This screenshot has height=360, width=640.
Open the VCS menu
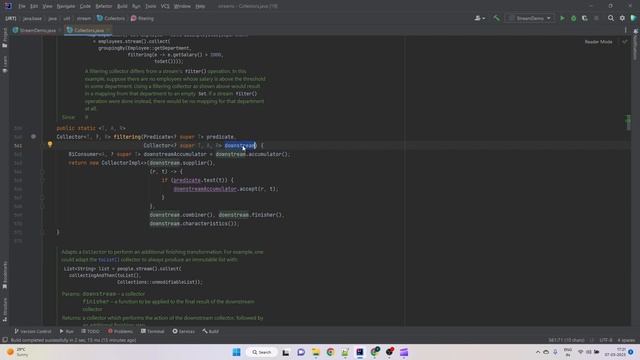coord(165,6)
